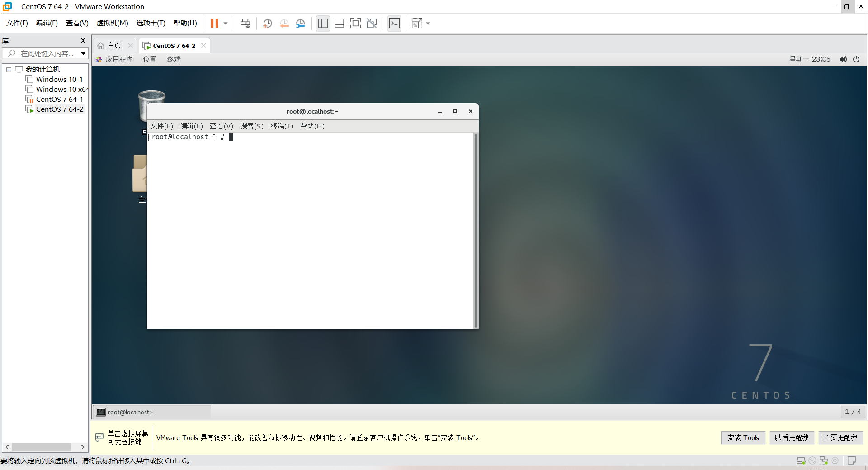Open the 终端 menu in the CentOS top bar

[174, 59]
